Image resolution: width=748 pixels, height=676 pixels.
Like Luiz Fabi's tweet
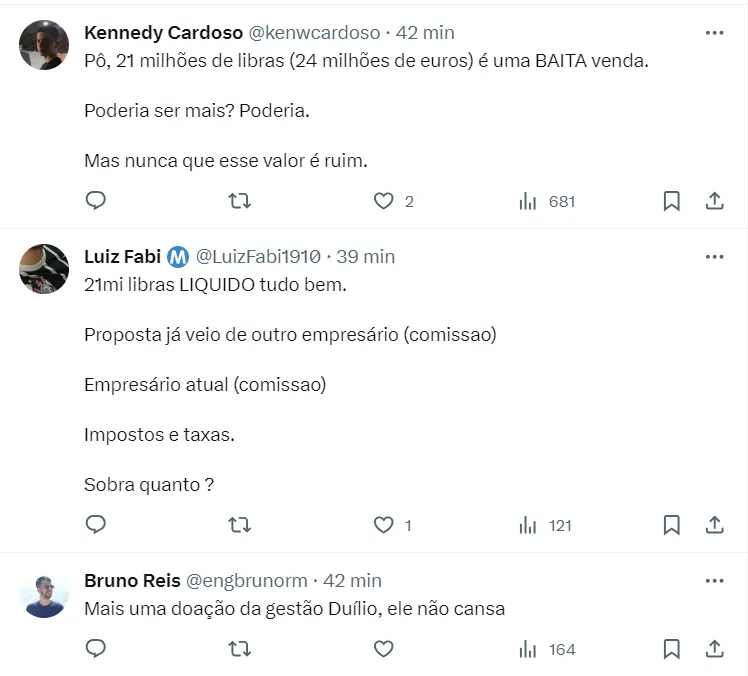[384, 525]
